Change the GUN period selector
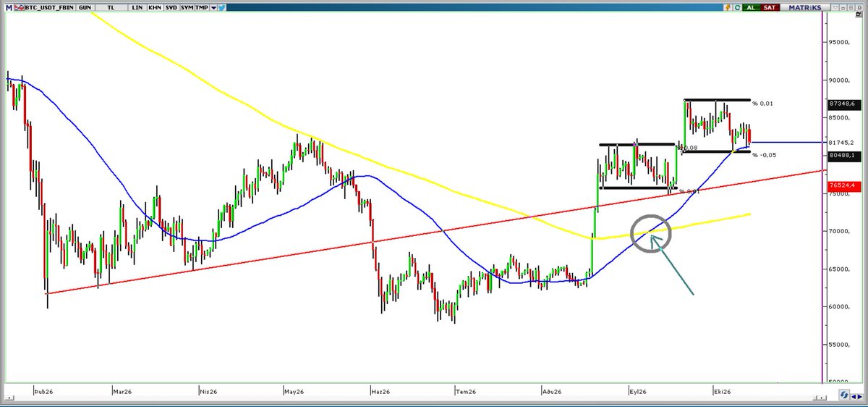 85,8
